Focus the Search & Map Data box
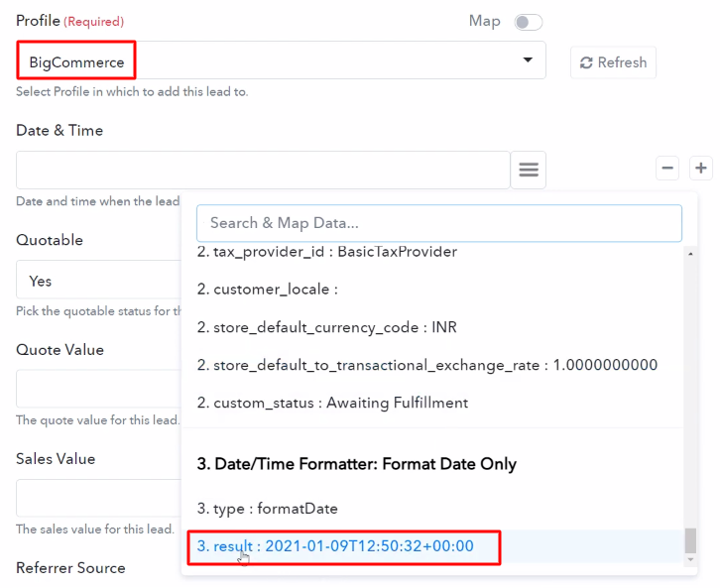Image resolution: width=720 pixels, height=588 pixels. coord(439,223)
